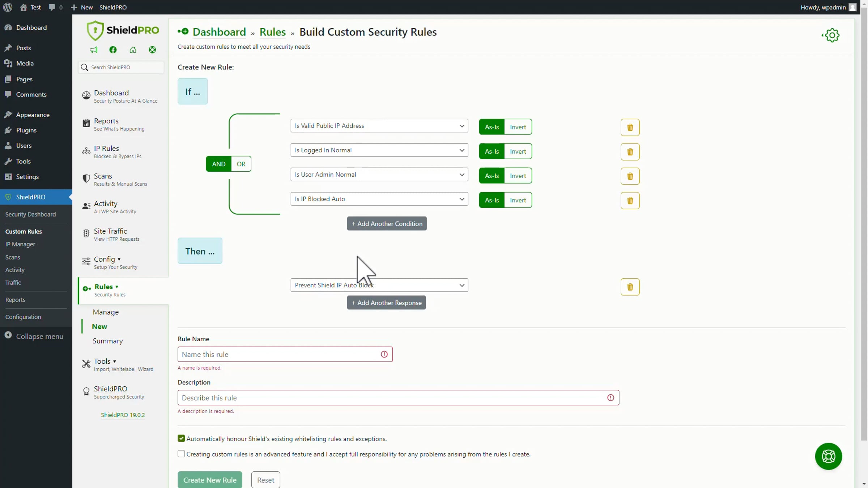Click the megaphone icon under ShieldPRO logo

tap(94, 50)
